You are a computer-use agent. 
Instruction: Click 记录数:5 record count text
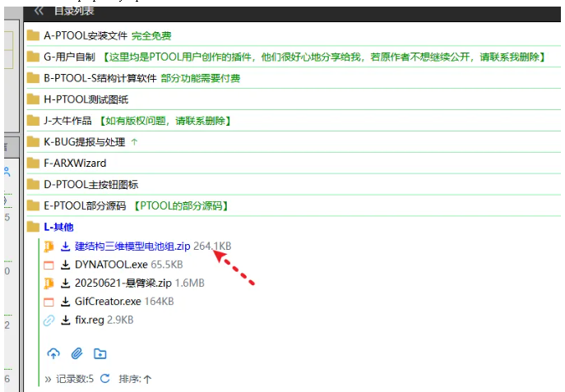[75, 379]
